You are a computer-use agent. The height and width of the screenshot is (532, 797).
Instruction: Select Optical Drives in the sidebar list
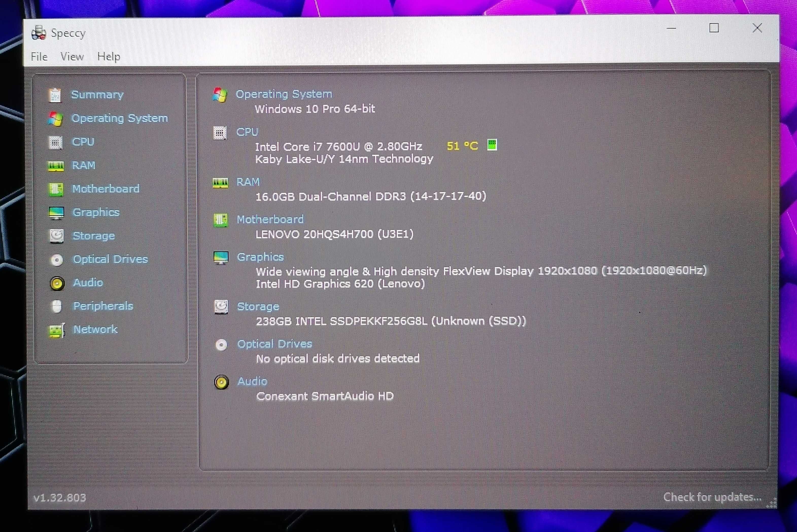pyautogui.click(x=110, y=259)
